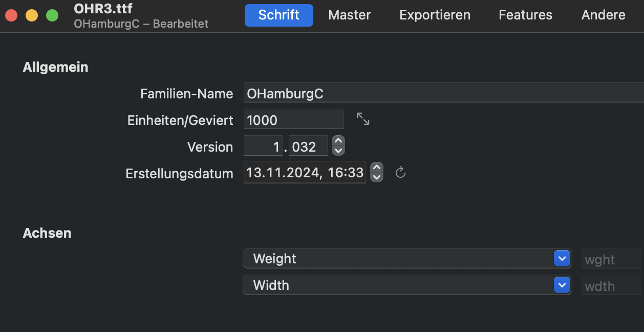Click the scale units-per-em arrows icon

tap(363, 119)
